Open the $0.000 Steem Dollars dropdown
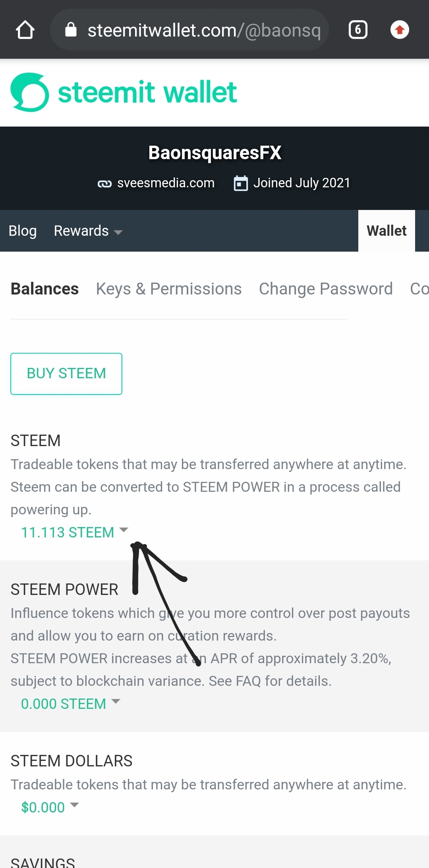The height and width of the screenshot is (868, 429). point(50,807)
